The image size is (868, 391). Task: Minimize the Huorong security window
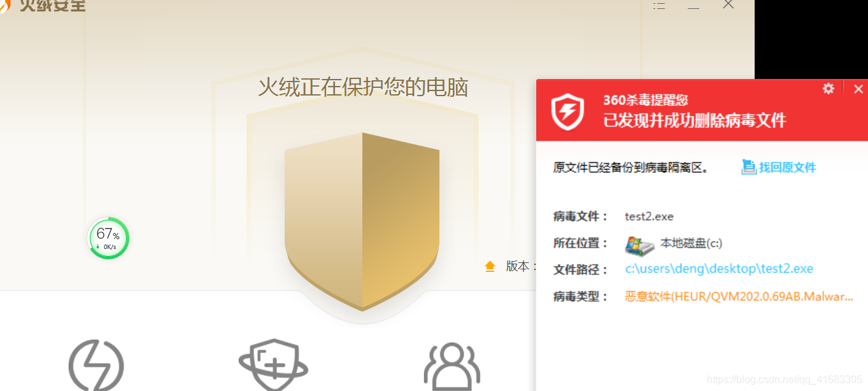[694, 6]
